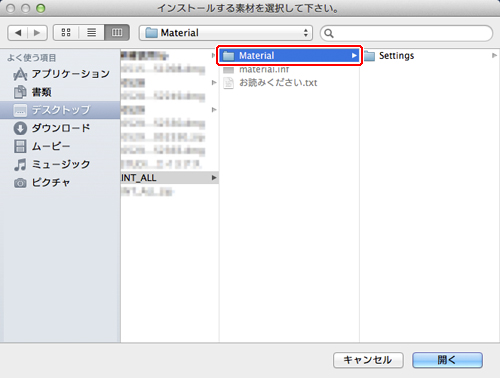
Task: Expand the Material folder arrow
Action: pyautogui.click(x=354, y=56)
